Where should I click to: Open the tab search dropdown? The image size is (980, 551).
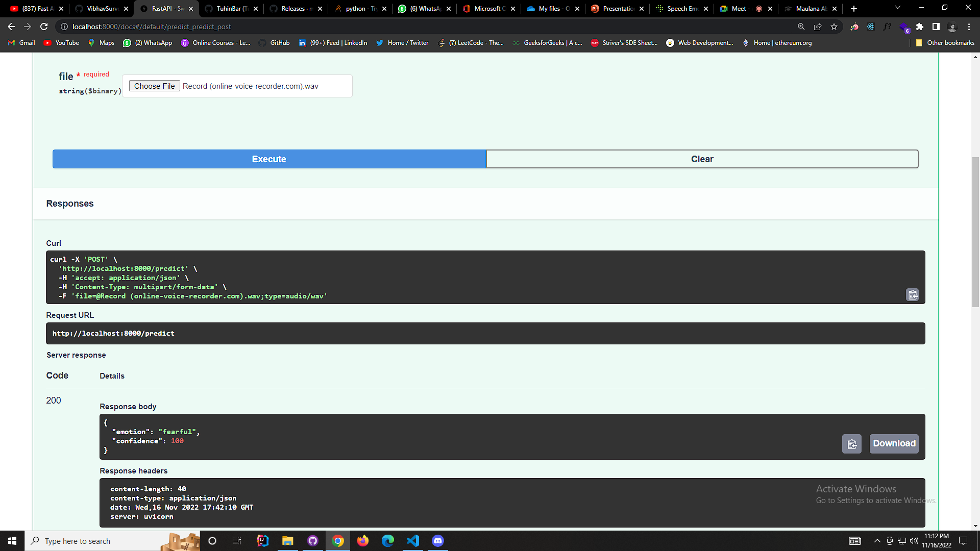(x=897, y=8)
